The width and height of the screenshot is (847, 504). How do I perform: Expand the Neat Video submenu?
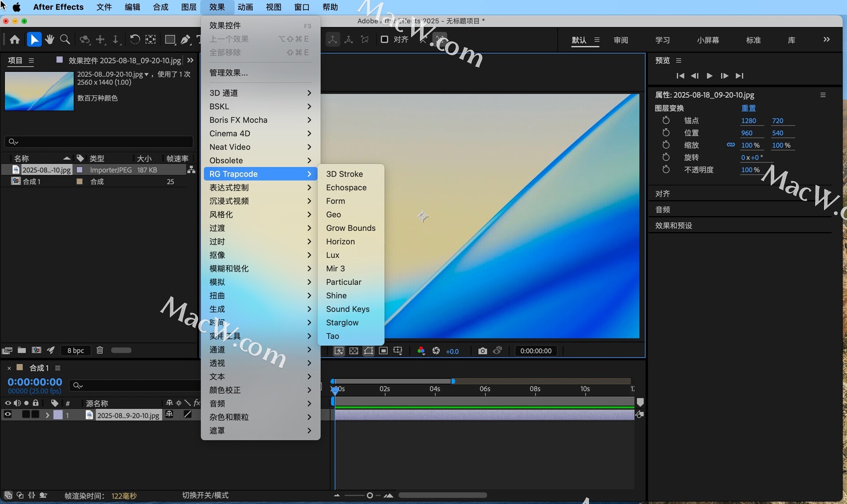point(260,147)
